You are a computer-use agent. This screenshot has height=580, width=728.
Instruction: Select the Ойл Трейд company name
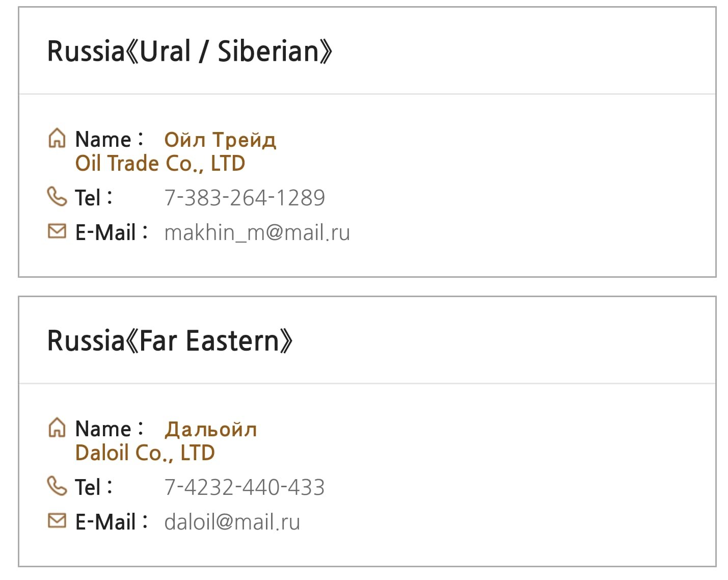(220, 140)
